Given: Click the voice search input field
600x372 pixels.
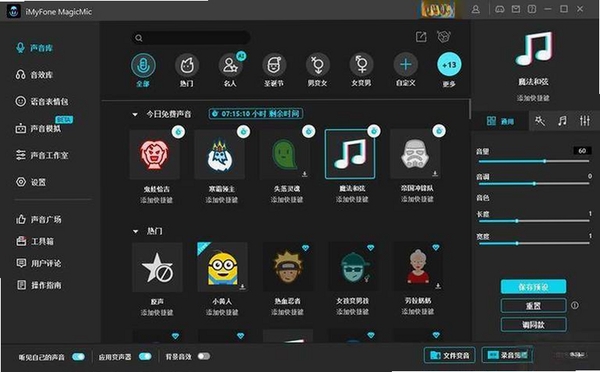Looking at the screenshot, I should [191, 38].
